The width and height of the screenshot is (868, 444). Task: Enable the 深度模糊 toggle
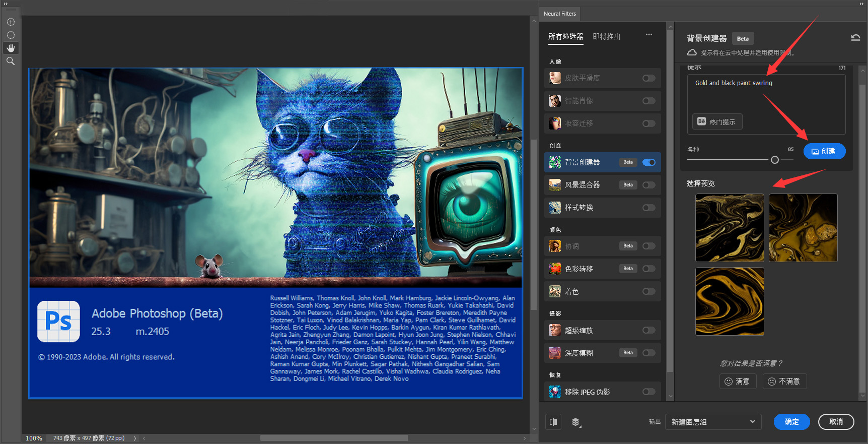pos(649,353)
